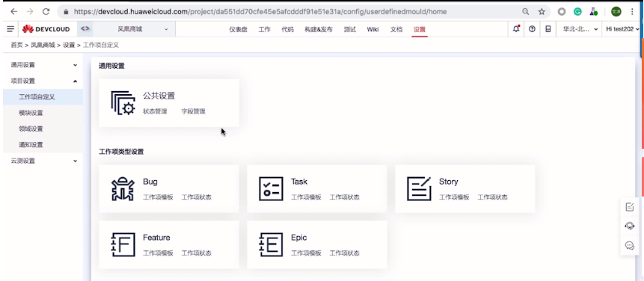Click the Task checklist icon
The height and width of the screenshot is (281, 644).
271,188
